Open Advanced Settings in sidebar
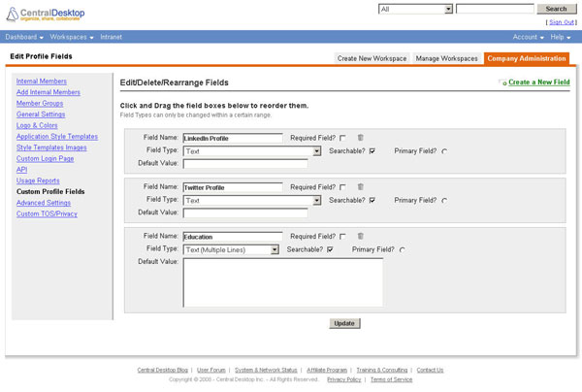Screen dimensions: 582x392 (44, 203)
